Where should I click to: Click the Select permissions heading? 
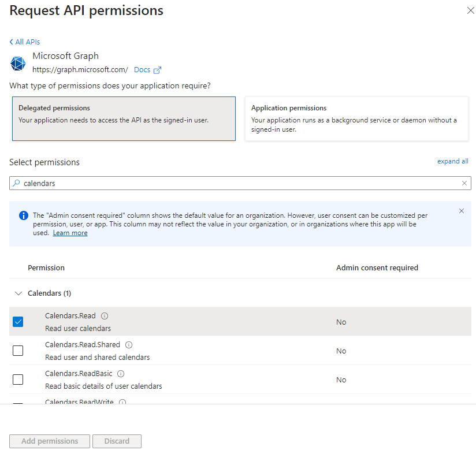point(44,162)
